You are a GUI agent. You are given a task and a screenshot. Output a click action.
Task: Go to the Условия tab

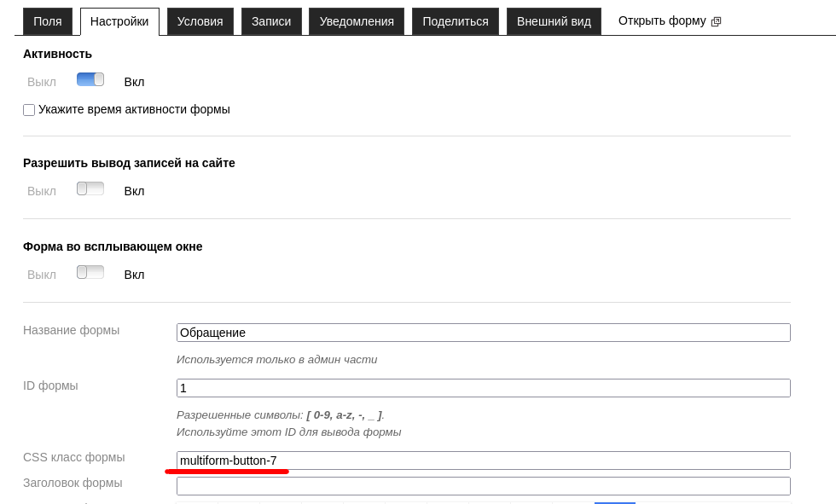pos(200,21)
